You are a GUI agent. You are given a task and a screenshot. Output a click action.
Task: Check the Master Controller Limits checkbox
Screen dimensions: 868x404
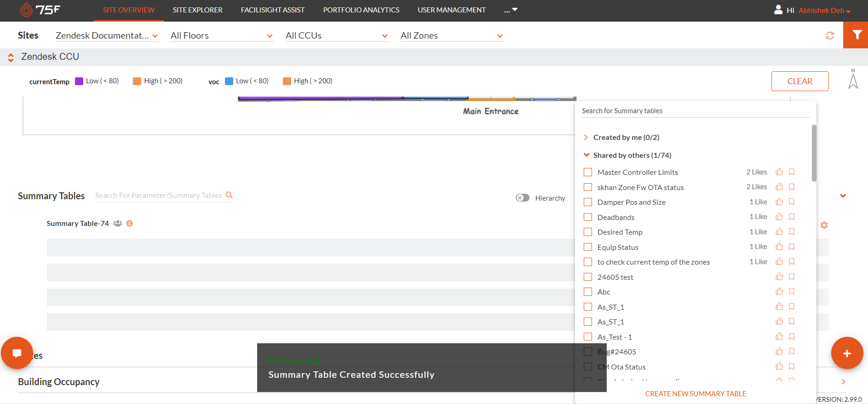coord(588,172)
